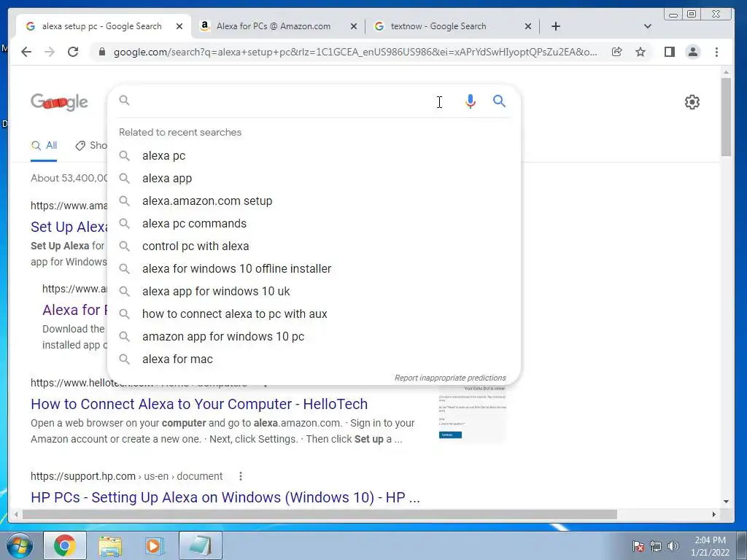Viewport: 747px width, 560px height.
Task: Open HP PCs Setting Up Alexa result
Action: point(225,497)
